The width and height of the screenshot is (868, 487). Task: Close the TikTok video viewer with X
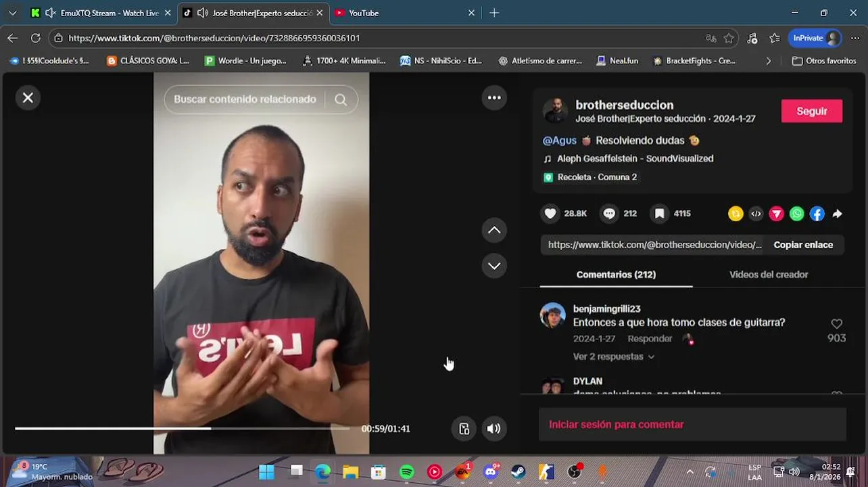[28, 98]
